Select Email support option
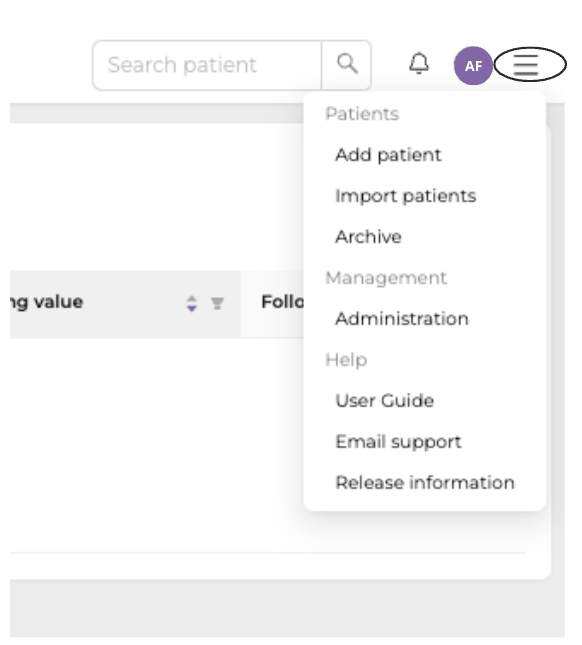Image resolution: width=582 pixels, height=645 pixels. tap(398, 442)
